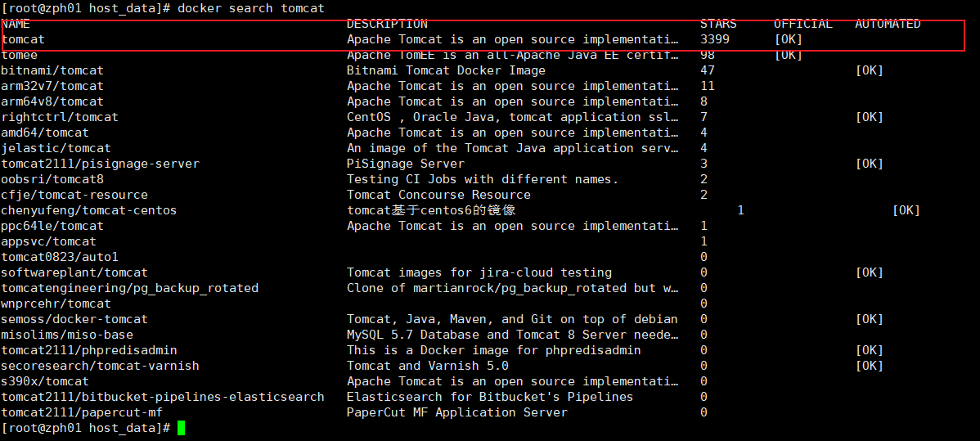Click 'Tomcat, Java, Maven, and Git' description

pos(513,319)
